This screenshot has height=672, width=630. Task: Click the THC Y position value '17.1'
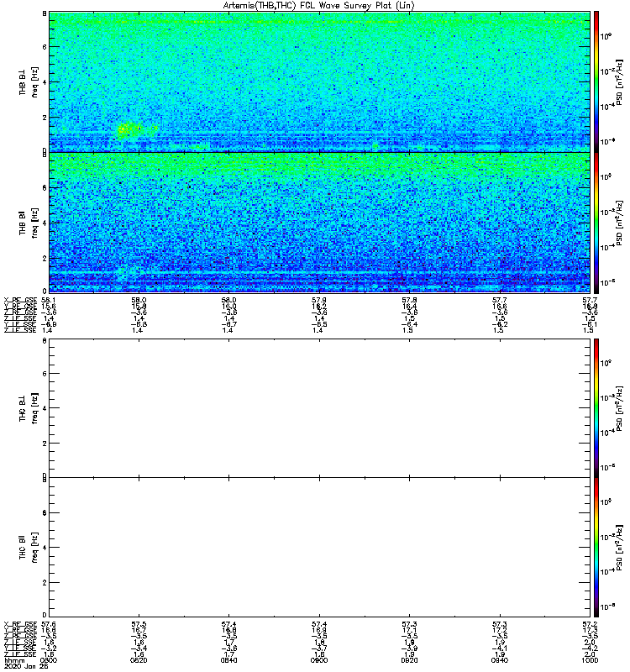coord(409,631)
